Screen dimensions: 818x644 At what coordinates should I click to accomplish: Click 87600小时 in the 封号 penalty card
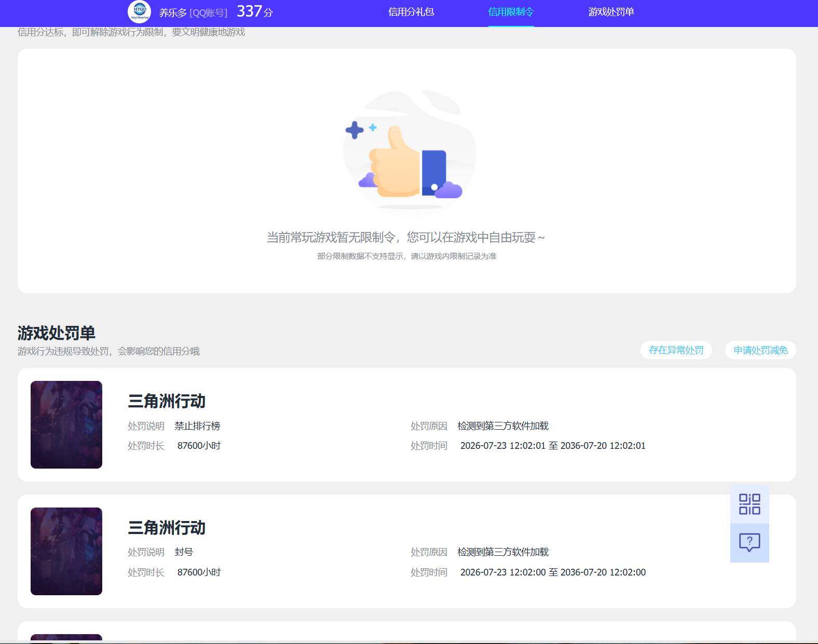click(x=199, y=572)
